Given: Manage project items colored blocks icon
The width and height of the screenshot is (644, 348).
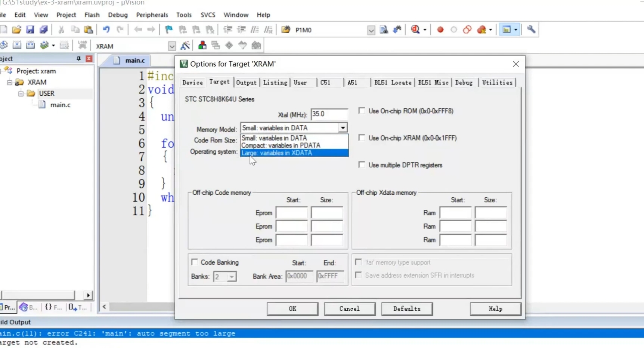Looking at the screenshot, I should [202, 46].
